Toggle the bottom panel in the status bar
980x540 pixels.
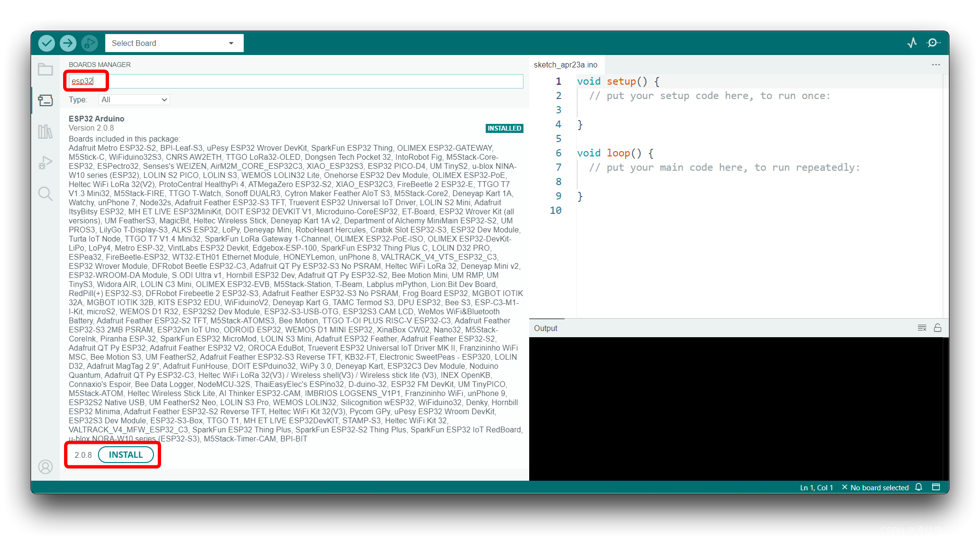click(936, 487)
